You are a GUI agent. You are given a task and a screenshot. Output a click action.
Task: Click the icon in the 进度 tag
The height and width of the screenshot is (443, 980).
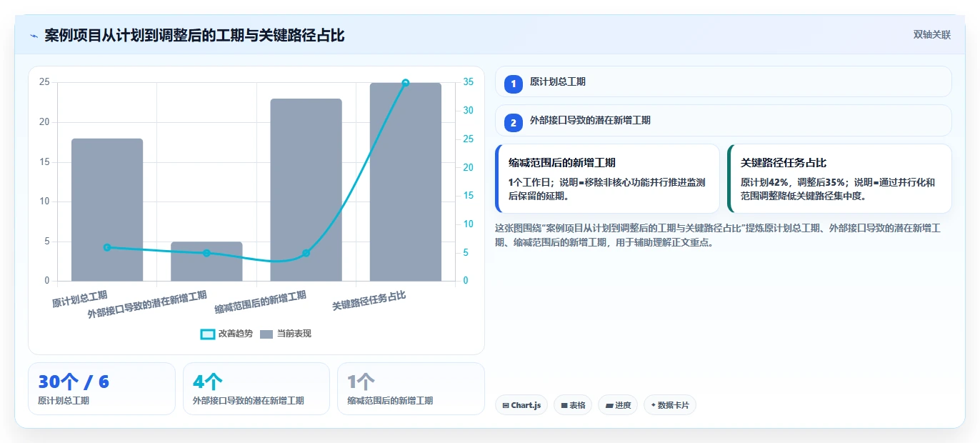tap(609, 406)
